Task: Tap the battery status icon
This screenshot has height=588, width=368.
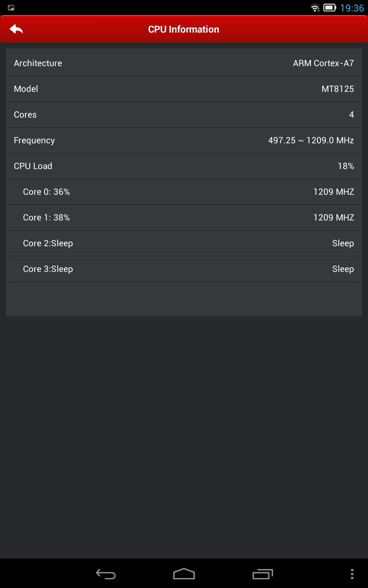Action: tap(329, 8)
